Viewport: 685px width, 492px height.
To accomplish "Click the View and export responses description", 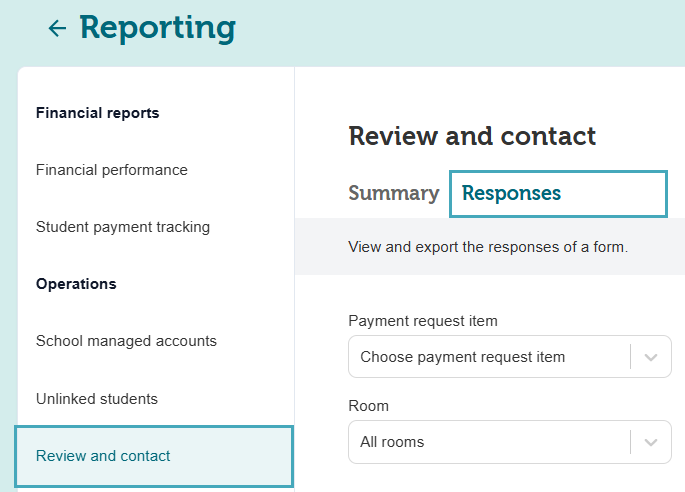I will point(487,246).
